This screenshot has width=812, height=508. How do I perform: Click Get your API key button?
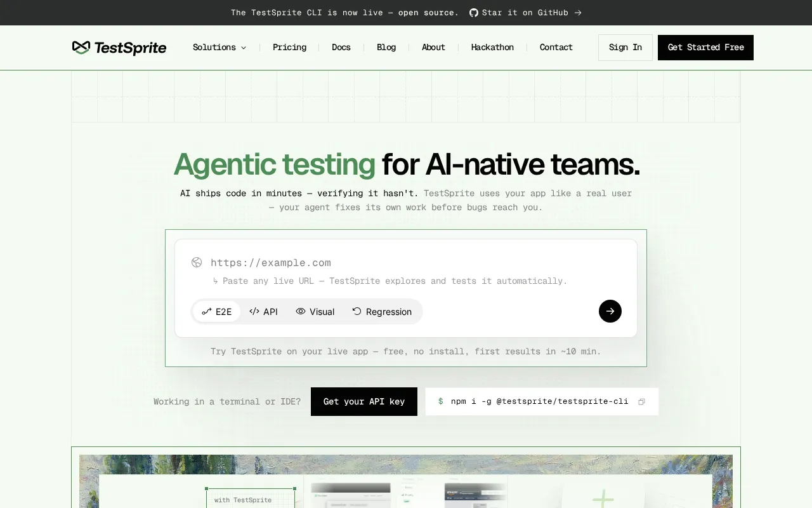click(x=364, y=401)
